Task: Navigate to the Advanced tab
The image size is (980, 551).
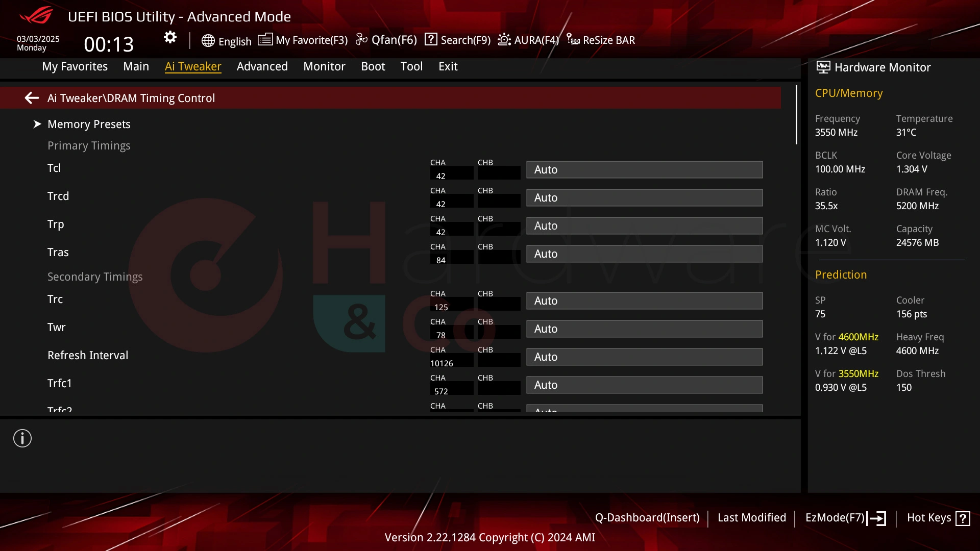Action: 262,66
